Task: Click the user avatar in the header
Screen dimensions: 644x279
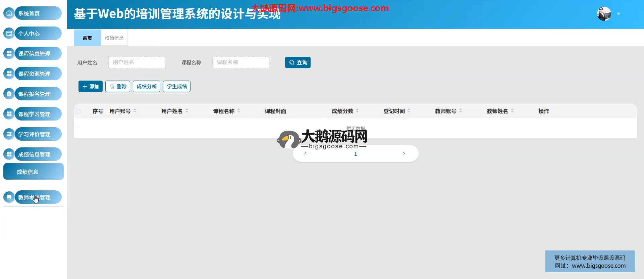Action: point(604,14)
